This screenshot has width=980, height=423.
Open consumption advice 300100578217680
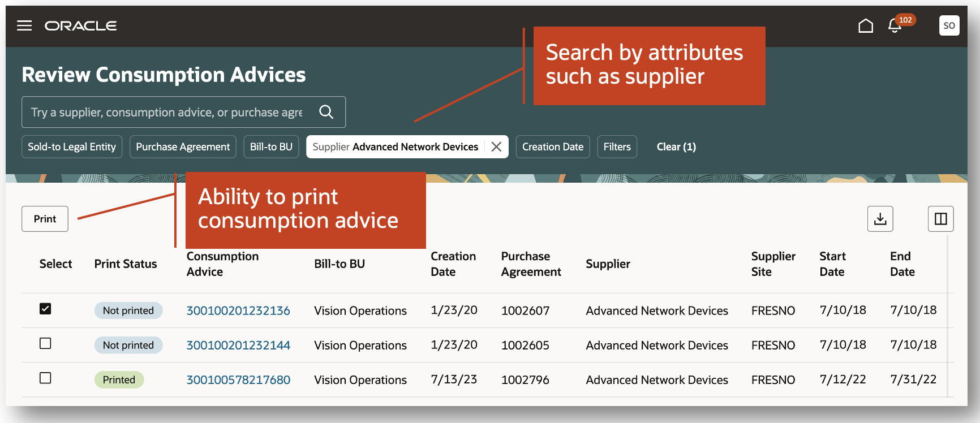[238, 379]
